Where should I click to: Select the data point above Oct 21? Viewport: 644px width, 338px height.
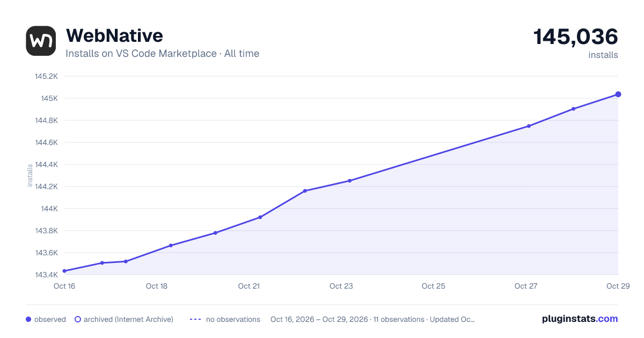point(260,217)
